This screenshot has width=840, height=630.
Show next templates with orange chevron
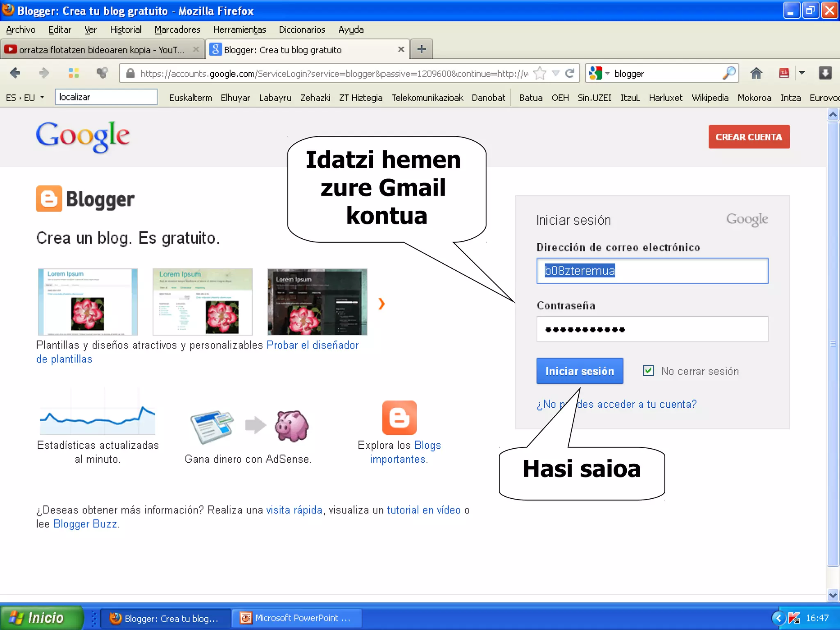[381, 304]
